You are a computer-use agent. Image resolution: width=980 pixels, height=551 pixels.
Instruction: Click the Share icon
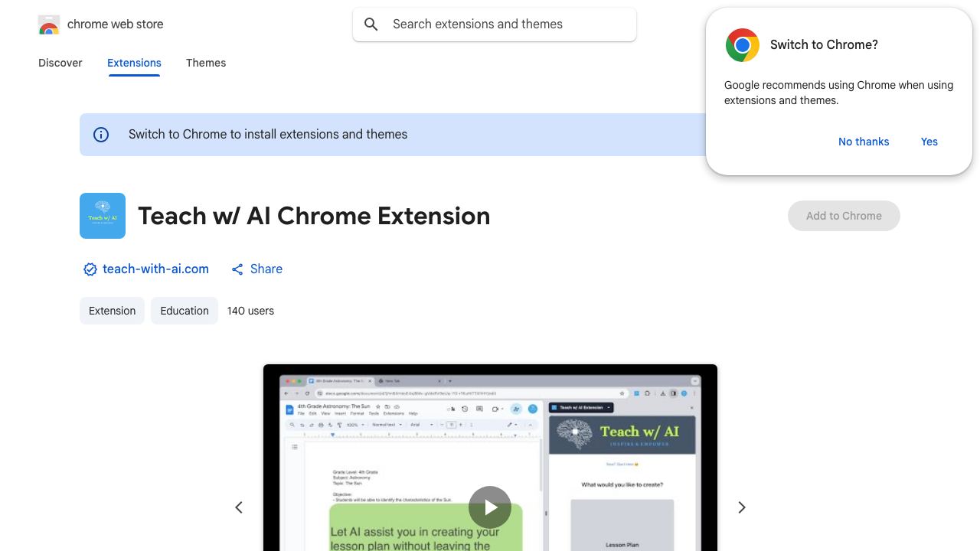(x=237, y=269)
